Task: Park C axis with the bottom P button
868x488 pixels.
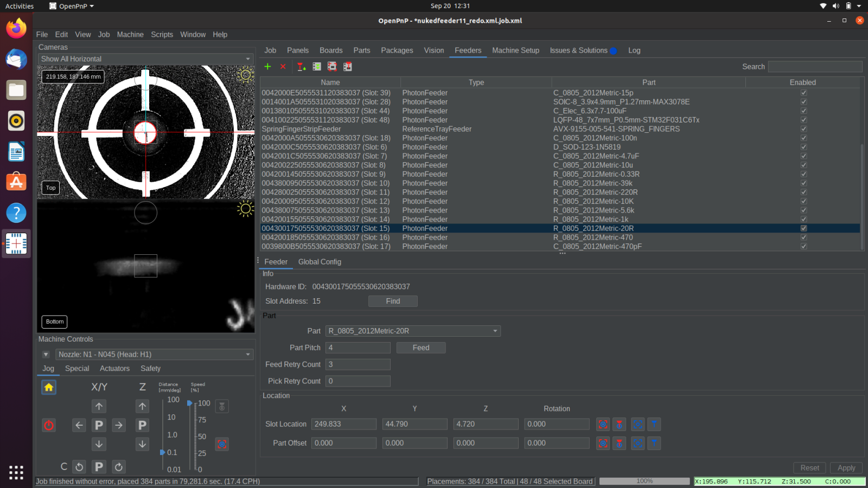Action: pyautogui.click(x=99, y=466)
